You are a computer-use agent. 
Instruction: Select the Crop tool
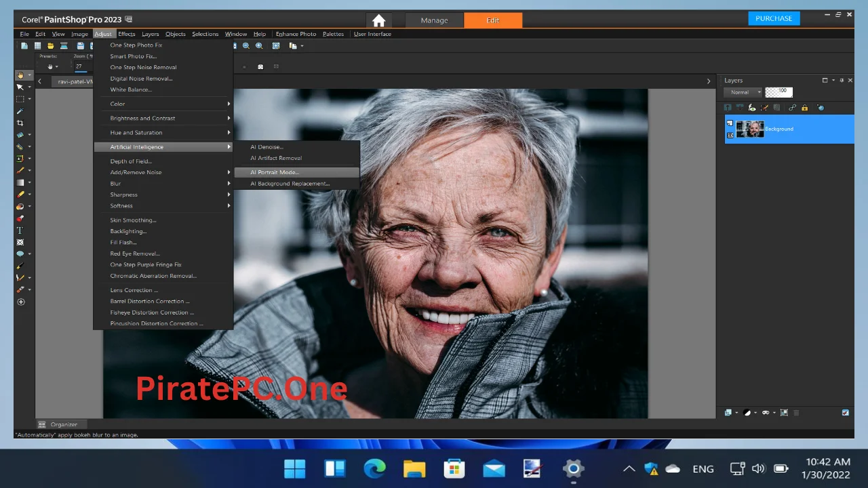click(x=20, y=123)
